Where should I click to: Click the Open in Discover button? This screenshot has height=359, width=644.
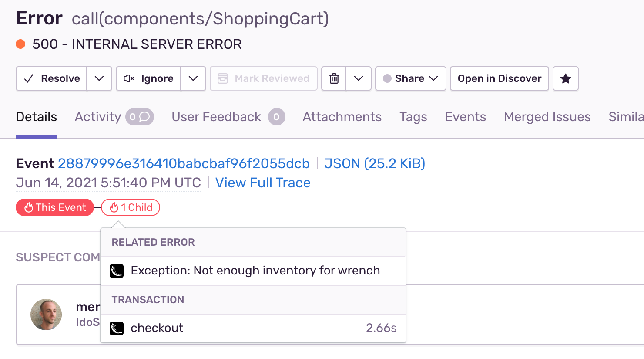coord(499,78)
